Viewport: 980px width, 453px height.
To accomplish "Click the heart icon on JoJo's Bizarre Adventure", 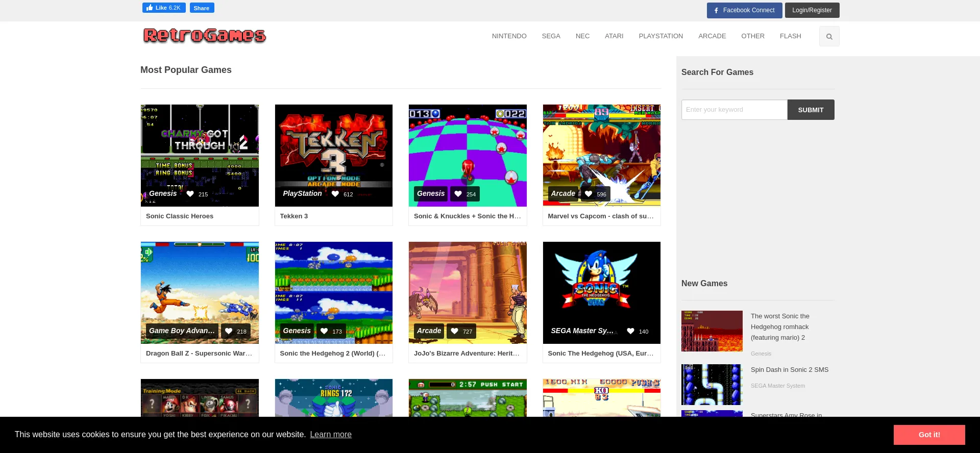I will [454, 331].
